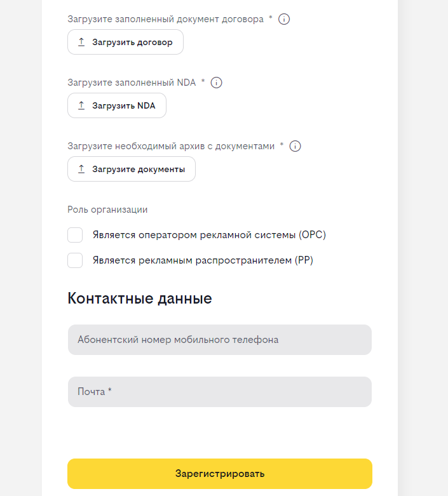Click upload arrow icon in Загрузите документы

81,169
